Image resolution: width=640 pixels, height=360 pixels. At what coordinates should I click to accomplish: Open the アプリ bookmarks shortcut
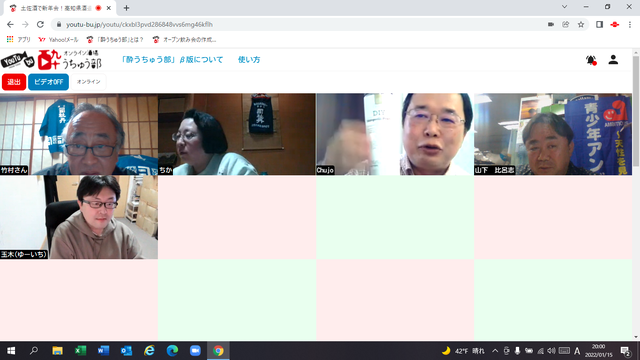pyautogui.click(x=19, y=40)
